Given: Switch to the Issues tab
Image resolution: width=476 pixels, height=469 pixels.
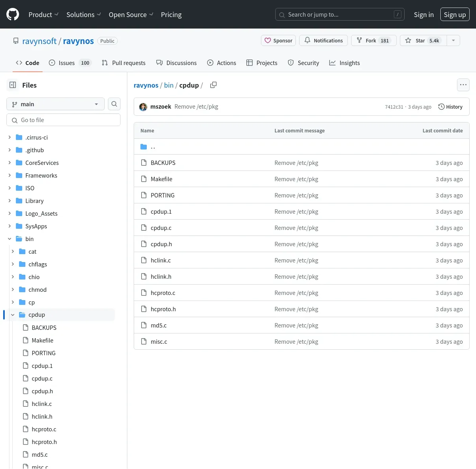Looking at the screenshot, I should tap(70, 63).
